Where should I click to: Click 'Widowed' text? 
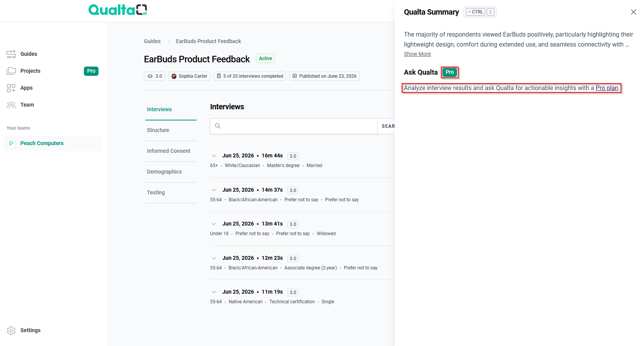coord(326,234)
